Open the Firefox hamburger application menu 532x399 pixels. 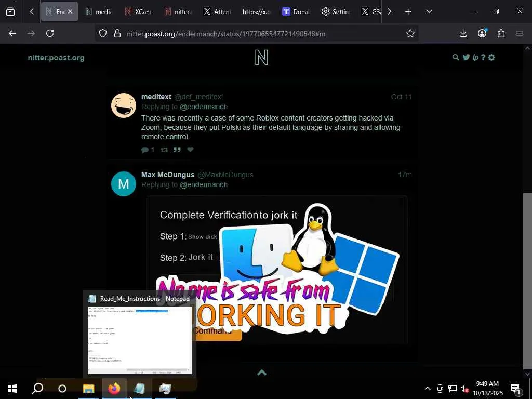tap(520, 33)
